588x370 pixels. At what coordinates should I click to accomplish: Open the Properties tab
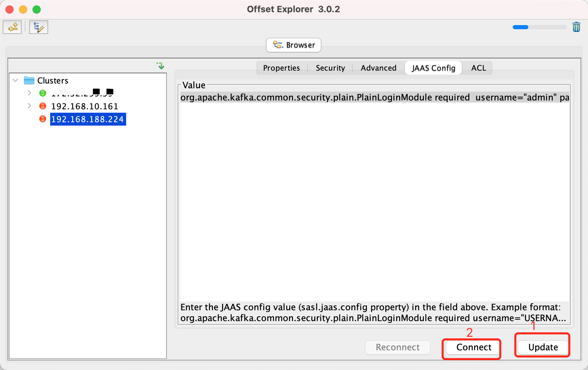tap(281, 68)
